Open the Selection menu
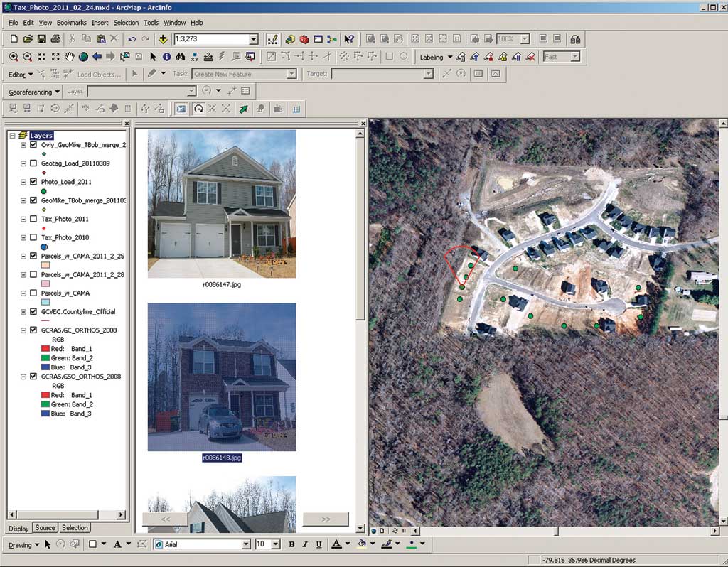The width and height of the screenshot is (728, 567). click(127, 23)
